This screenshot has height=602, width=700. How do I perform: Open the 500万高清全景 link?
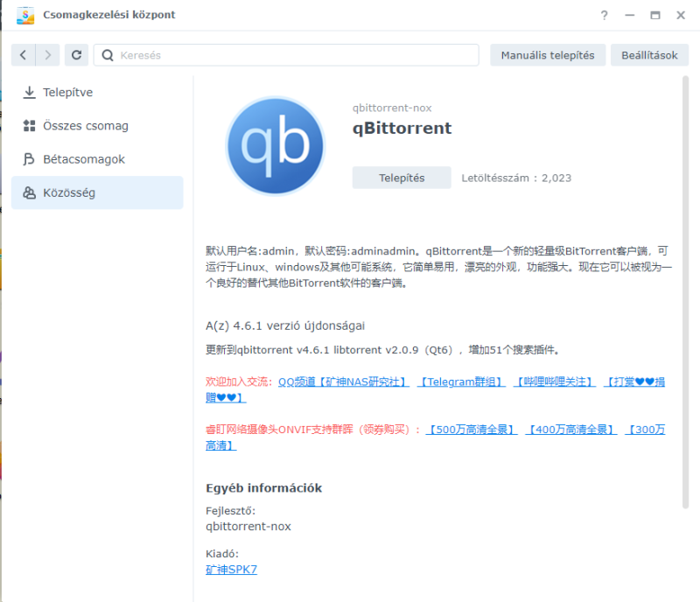[x=472, y=430]
